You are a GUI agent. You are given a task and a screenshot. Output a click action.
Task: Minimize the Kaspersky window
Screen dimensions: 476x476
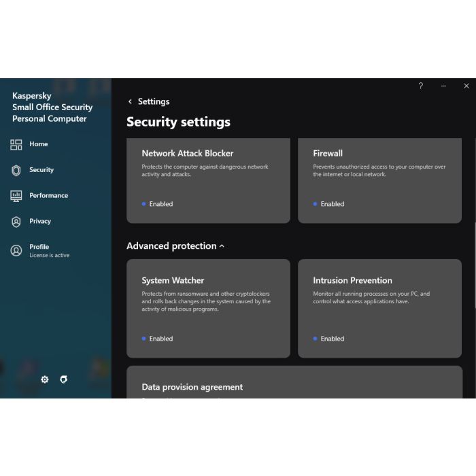443,86
